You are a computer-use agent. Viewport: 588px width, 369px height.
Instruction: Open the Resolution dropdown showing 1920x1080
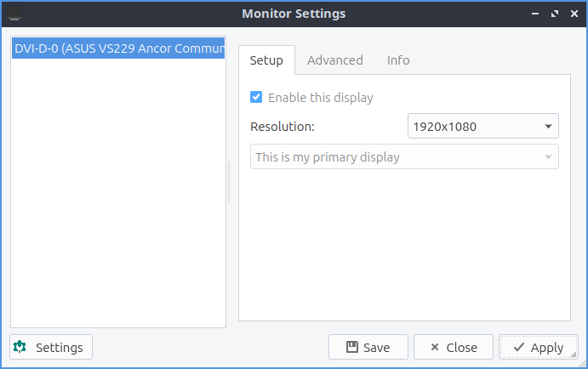(482, 127)
